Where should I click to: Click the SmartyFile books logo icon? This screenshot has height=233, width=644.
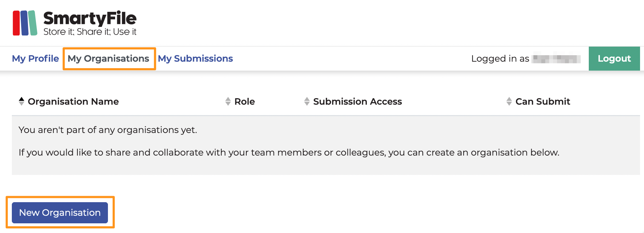pyautogui.click(x=25, y=23)
